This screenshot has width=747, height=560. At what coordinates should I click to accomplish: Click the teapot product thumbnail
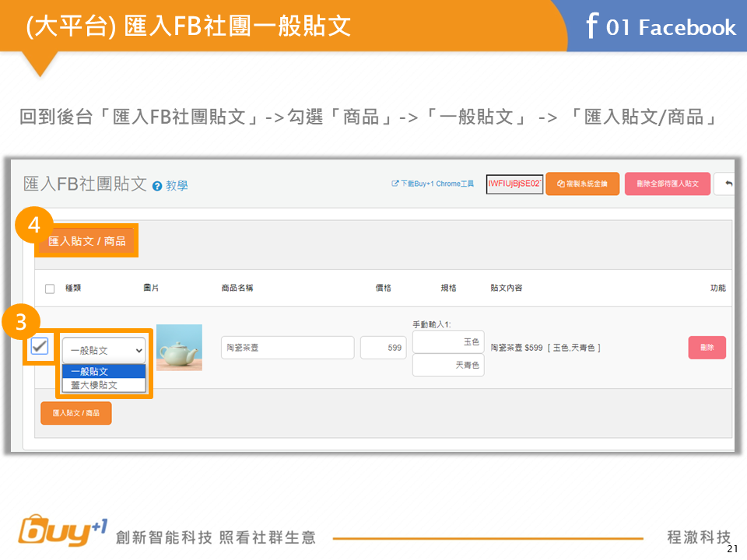pyautogui.click(x=179, y=348)
